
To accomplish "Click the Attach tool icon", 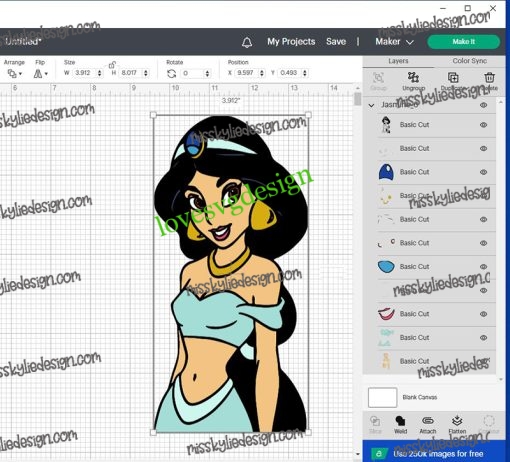I will coord(428,421).
